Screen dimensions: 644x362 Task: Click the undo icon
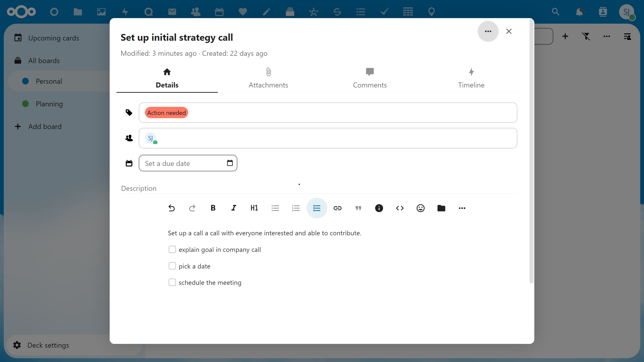[x=172, y=208]
